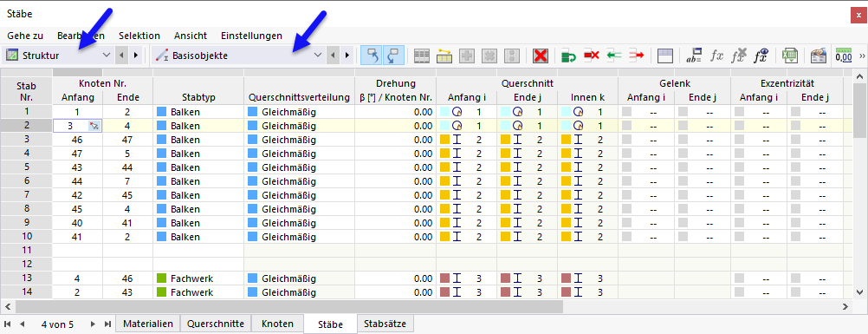
Task: Select row header for Stab Nr. 5
Action: 26,167
